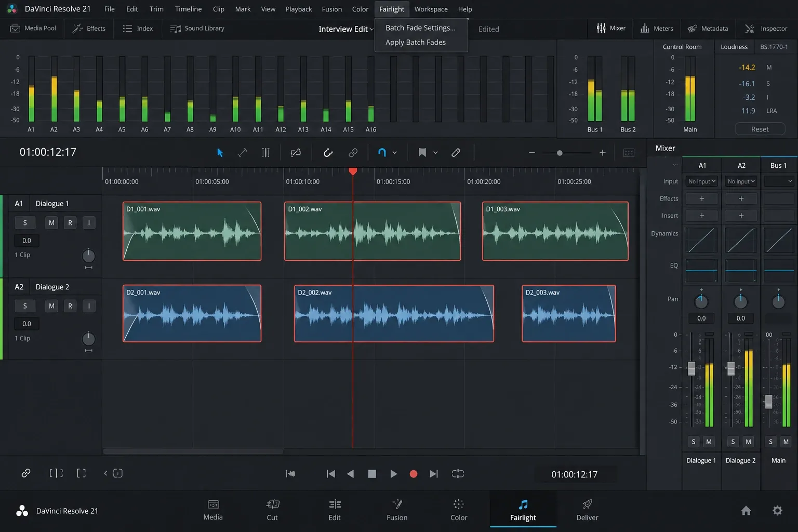Activate the edit selection mode tool

click(265, 153)
